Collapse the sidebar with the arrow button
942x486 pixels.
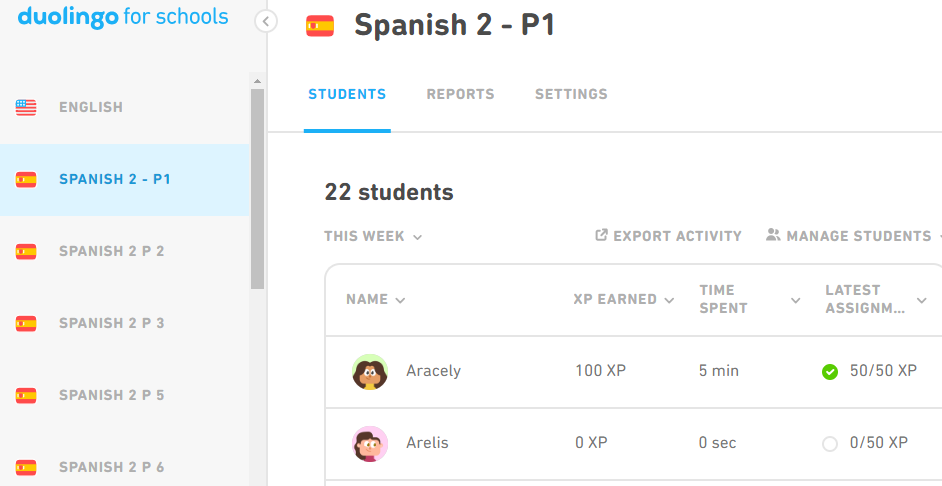click(x=266, y=22)
